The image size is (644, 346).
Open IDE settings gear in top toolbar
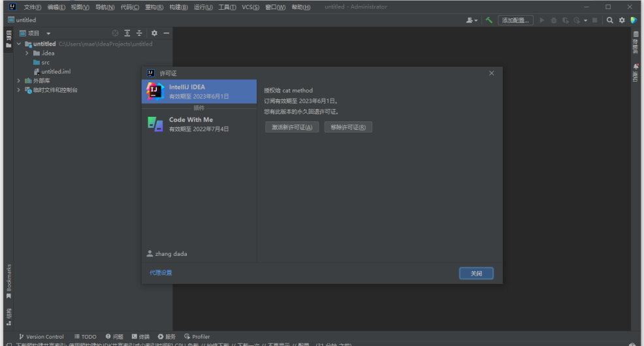tap(622, 20)
